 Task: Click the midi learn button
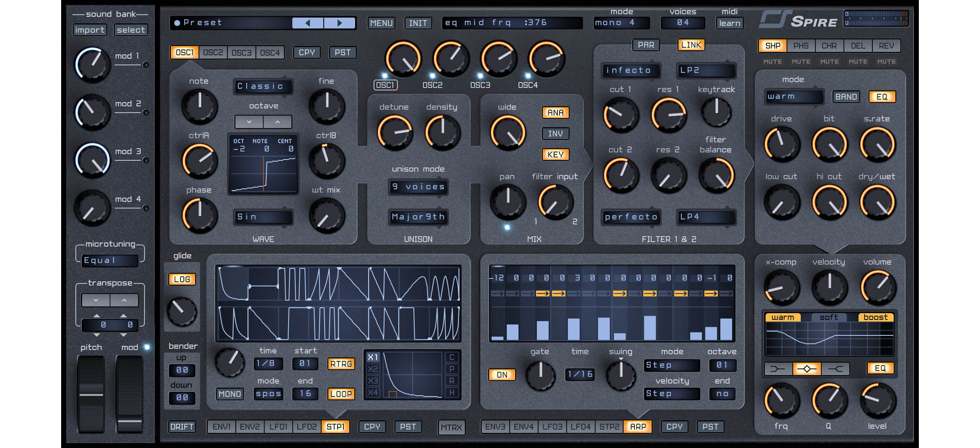coord(730,23)
